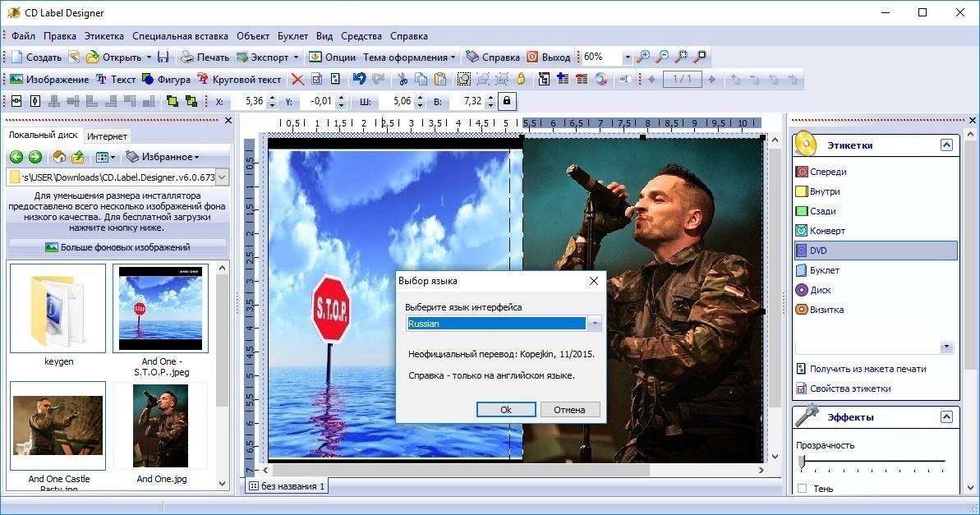Viewport: 980px width, 515px height.
Task: Click the CD disc icon in toolbar
Action: [x=601, y=80]
